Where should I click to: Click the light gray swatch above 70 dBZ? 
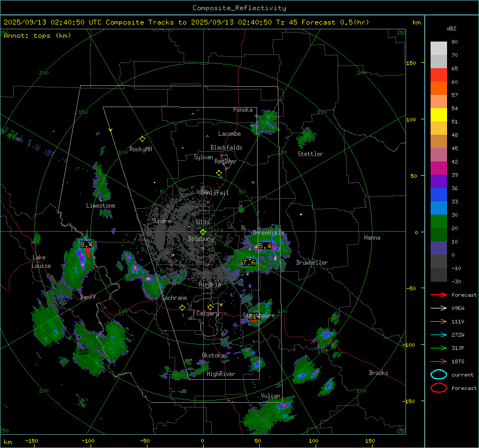(x=439, y=48)
